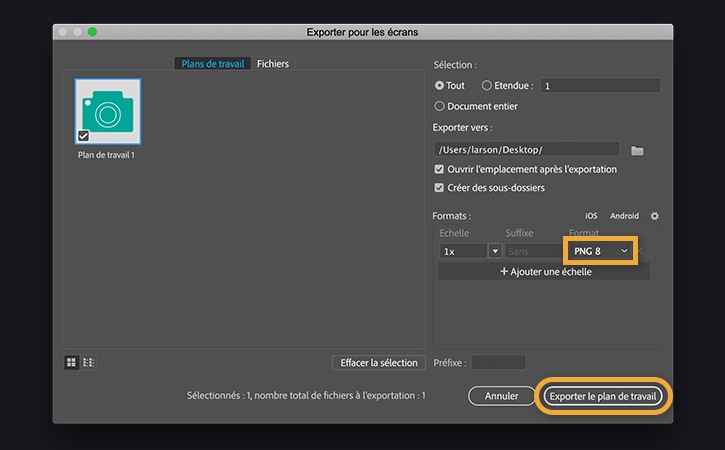Viewport: 725px width, 450px height.
Task: Switch to thumbnail grid view
Action: click(71, 362)
